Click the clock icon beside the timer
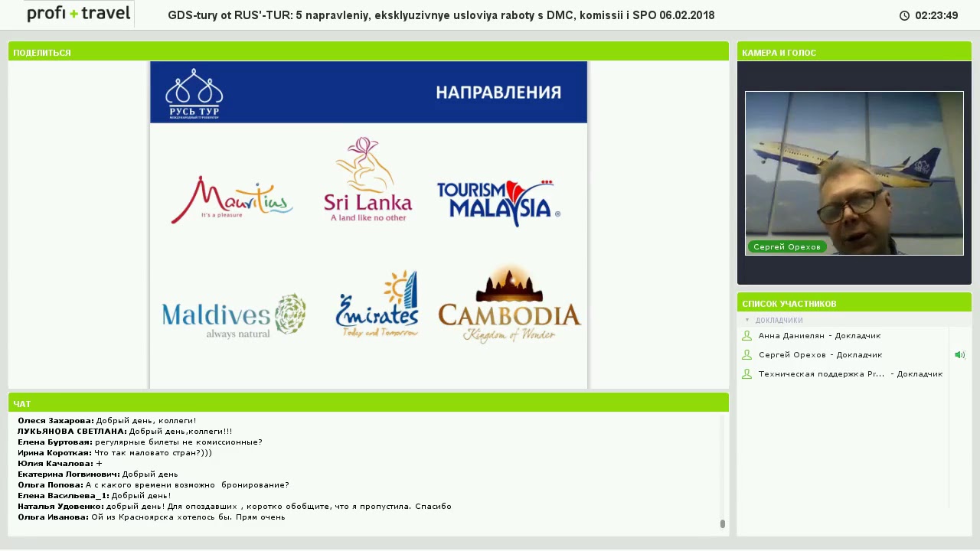Image resolution: width=980 pixels, height=551 pixels. (904, 15)
